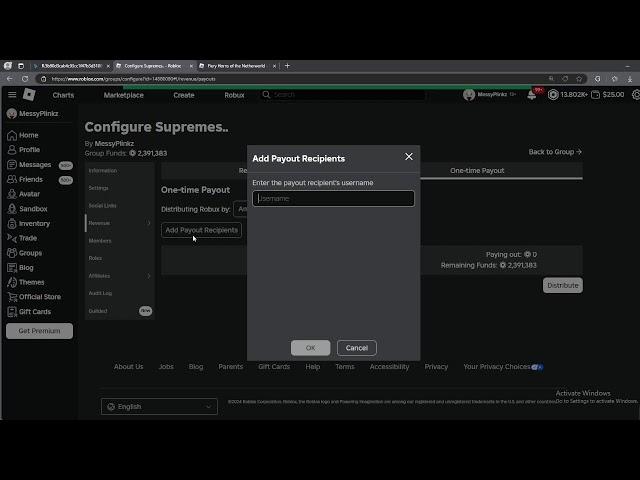Click the browser reload button
Image resolution: width=640 pixels, height=480 pixels.
(x=25, y=79)
